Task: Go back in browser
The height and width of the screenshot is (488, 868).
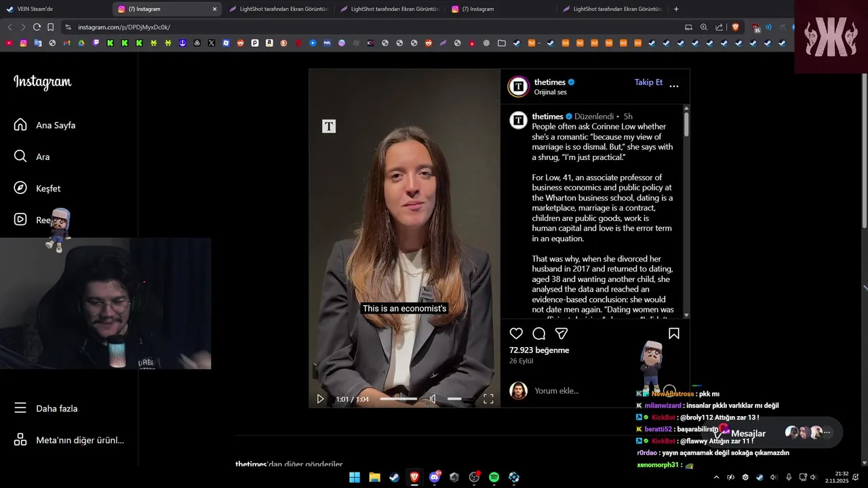Action: point(9,27)
